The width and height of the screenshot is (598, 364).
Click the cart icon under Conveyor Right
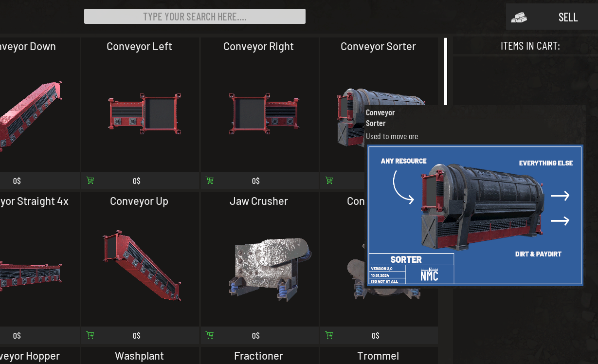[x=209, y=181]
